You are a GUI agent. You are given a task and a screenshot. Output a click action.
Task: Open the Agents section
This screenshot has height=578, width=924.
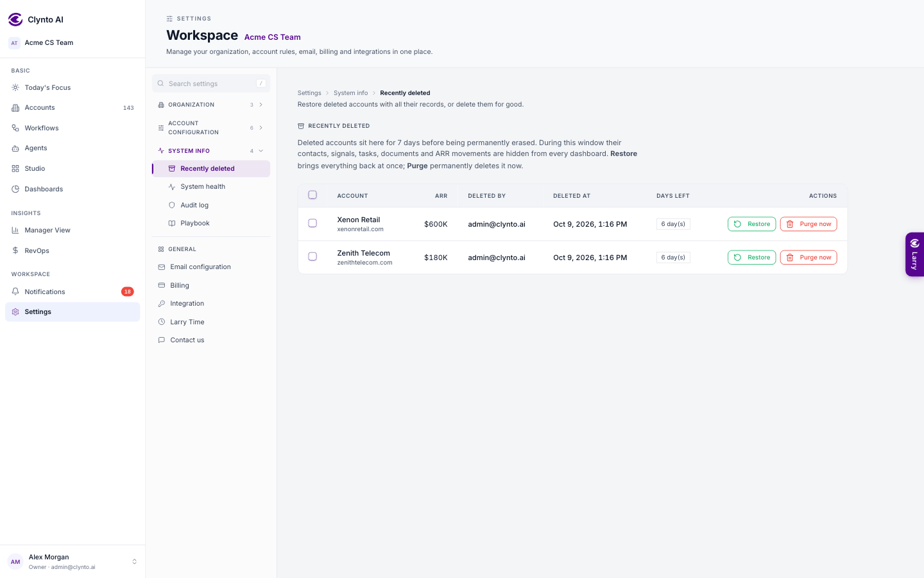73,148
